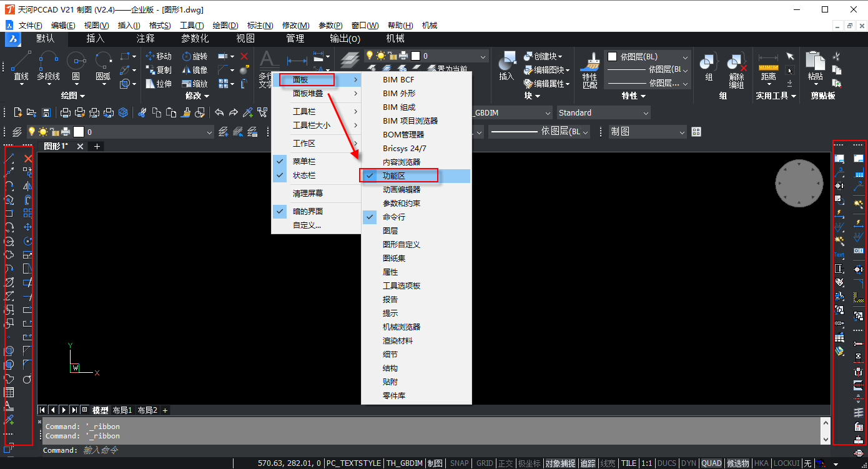868x469 pixels.
Task: Uncheck 菜单栏 (Menu bar) item
Action: 315,161
